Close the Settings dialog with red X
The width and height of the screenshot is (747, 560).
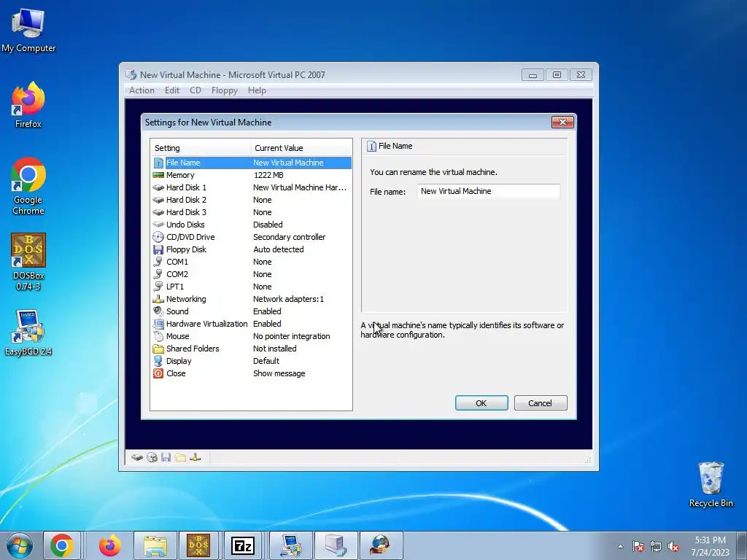tap(562, 122)
